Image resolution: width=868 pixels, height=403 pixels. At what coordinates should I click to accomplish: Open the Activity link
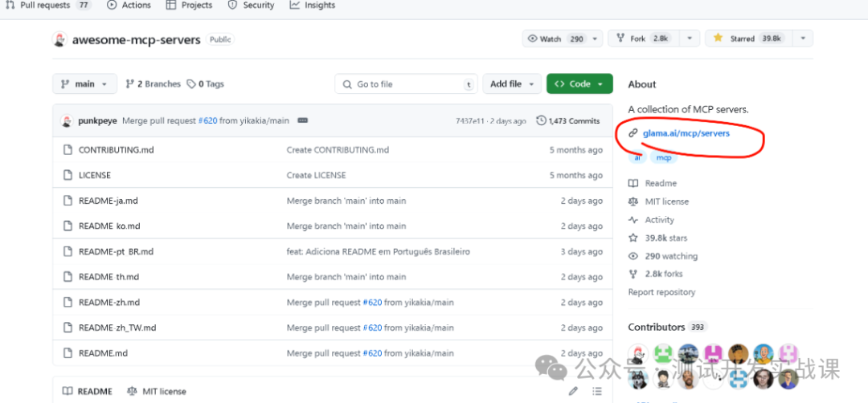pos(652,219)
